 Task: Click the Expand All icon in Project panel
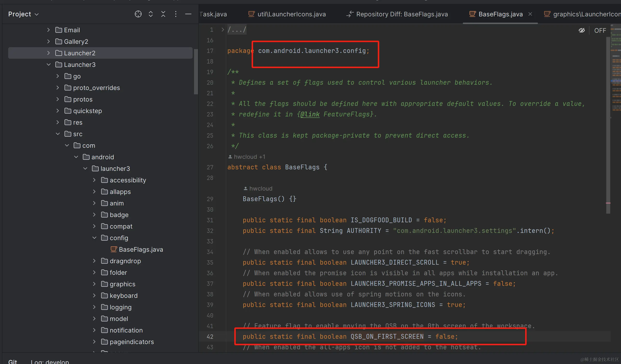[x=150, y=14]
